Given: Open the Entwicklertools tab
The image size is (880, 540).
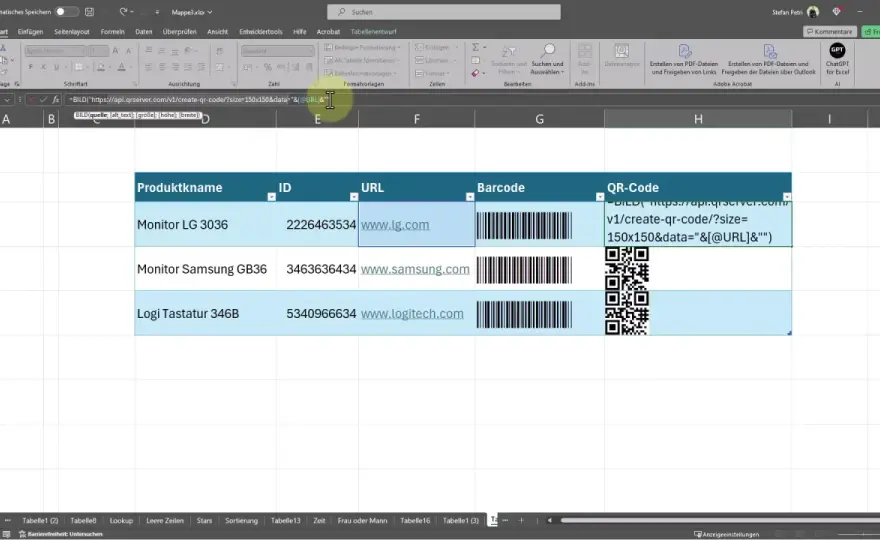Looking at the screenshot, I should (x=260, y=31).
